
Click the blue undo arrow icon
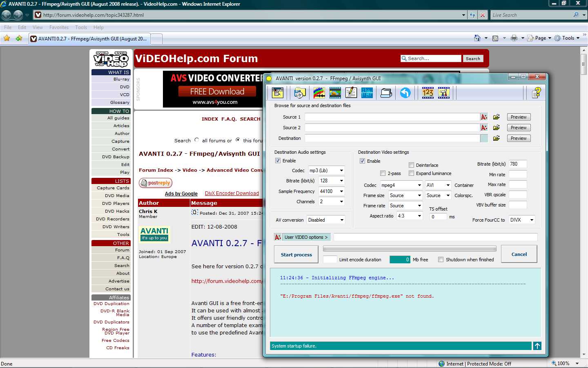405,93
